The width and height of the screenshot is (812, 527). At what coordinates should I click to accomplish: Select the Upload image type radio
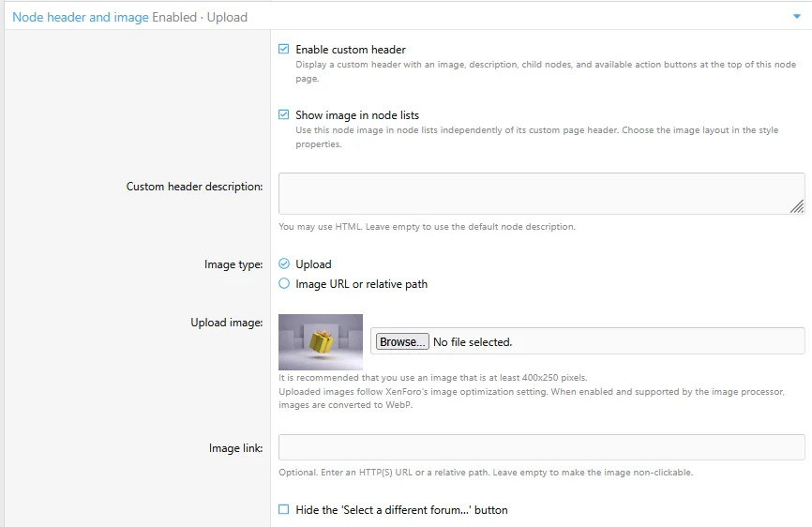pos(284,264)
